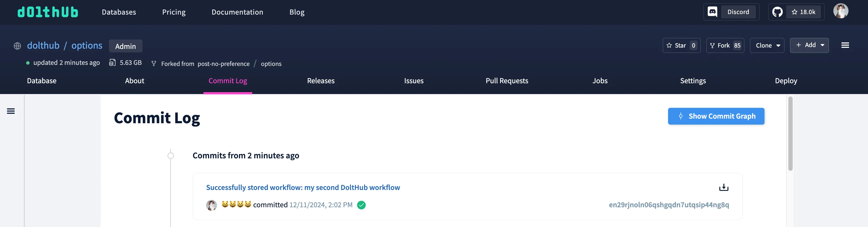The image size is (868, 227).
Task: Star the options database
Action: point(681,45)
